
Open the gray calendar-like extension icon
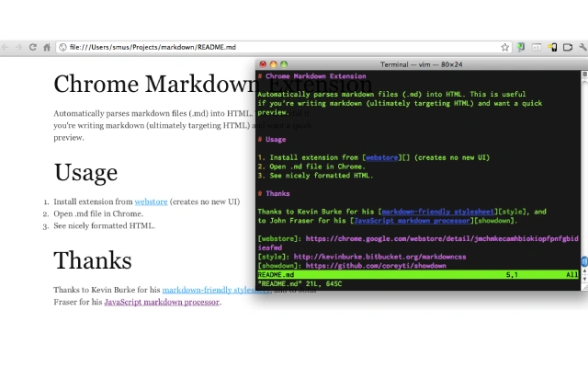click(x=537, y=47)
